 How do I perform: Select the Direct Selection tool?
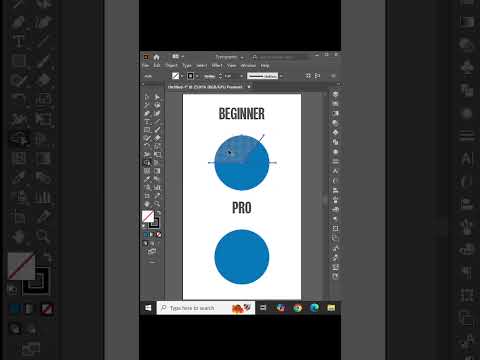tap(157, 97)
